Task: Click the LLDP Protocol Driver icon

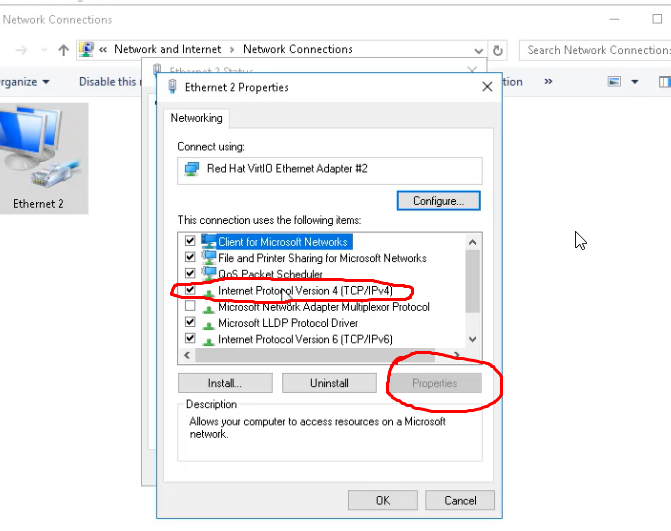Action: [x=208, y=325]
